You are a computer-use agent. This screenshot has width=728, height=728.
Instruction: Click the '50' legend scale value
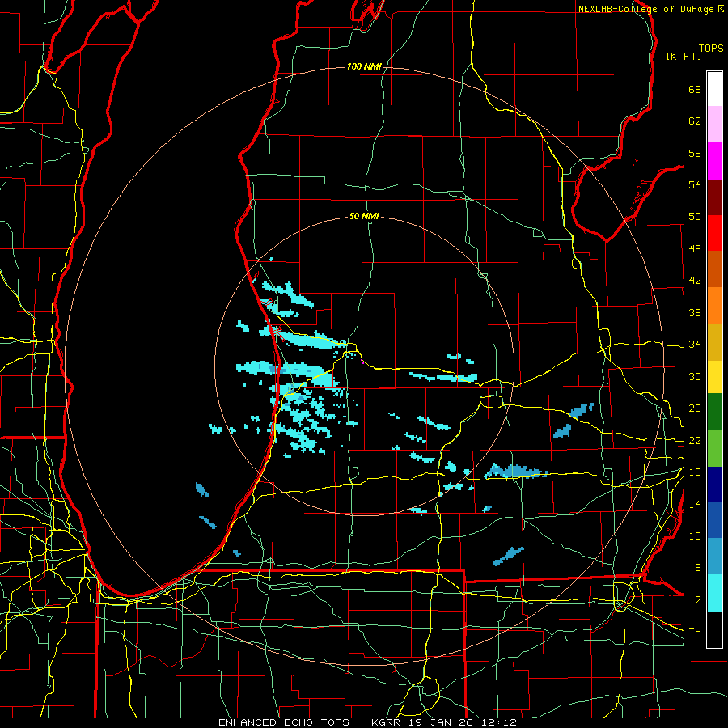tap(695, 217)
